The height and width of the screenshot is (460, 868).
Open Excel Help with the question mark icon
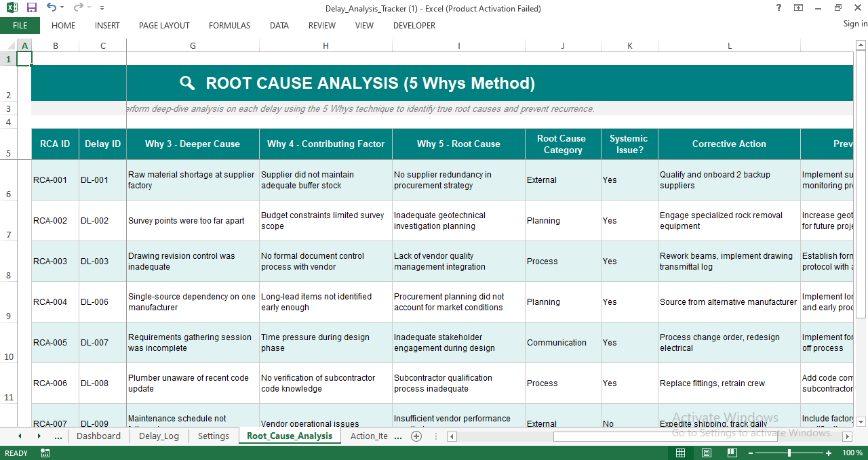778,7
